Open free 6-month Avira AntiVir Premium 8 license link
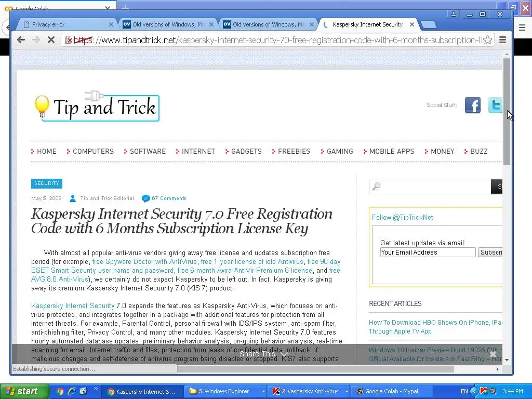 point(245,270)
